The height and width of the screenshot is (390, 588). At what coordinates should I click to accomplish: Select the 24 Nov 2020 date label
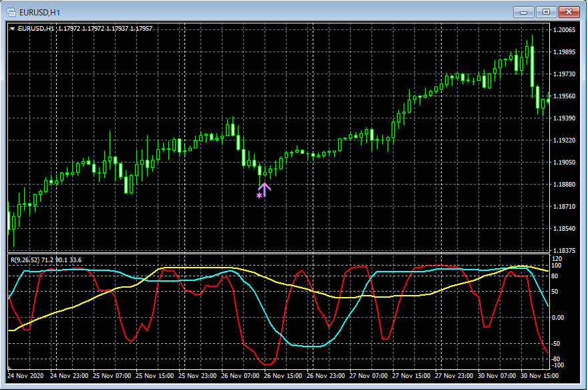(25, 376)
